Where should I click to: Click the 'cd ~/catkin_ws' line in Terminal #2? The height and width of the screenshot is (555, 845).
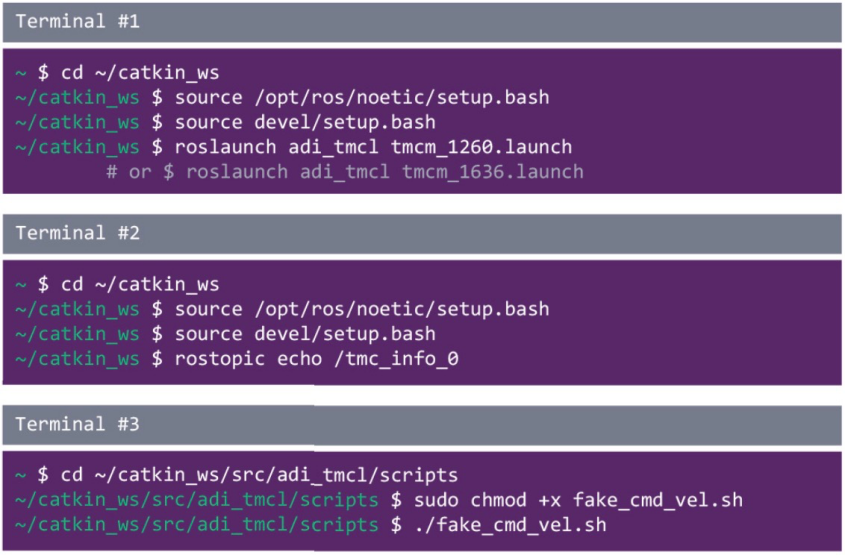click(140, 284)
